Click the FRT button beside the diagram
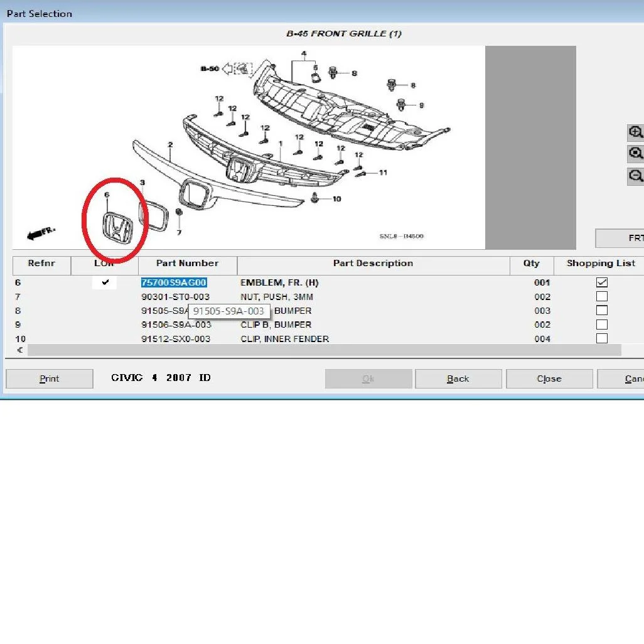This screenshot has width=644, height=644. (620, 239)
